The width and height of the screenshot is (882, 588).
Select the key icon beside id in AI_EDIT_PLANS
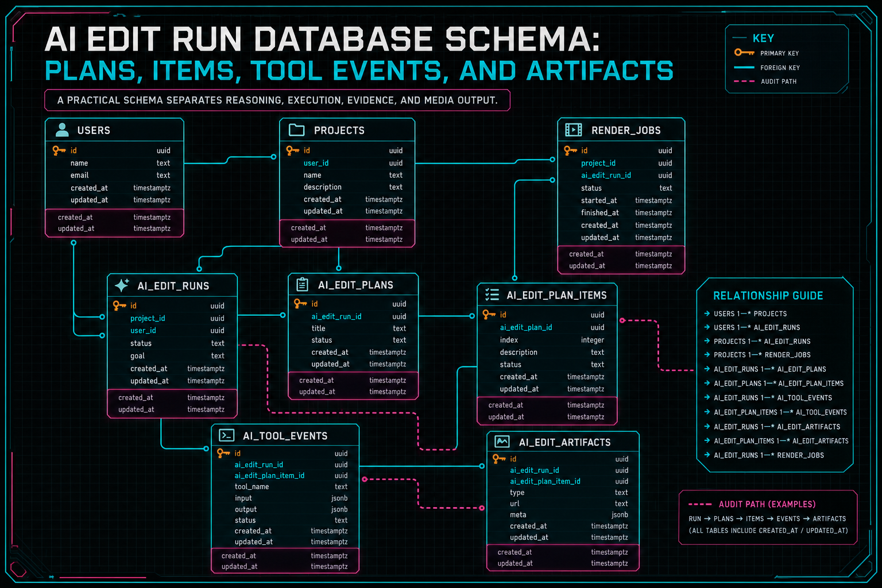[300, 304]
